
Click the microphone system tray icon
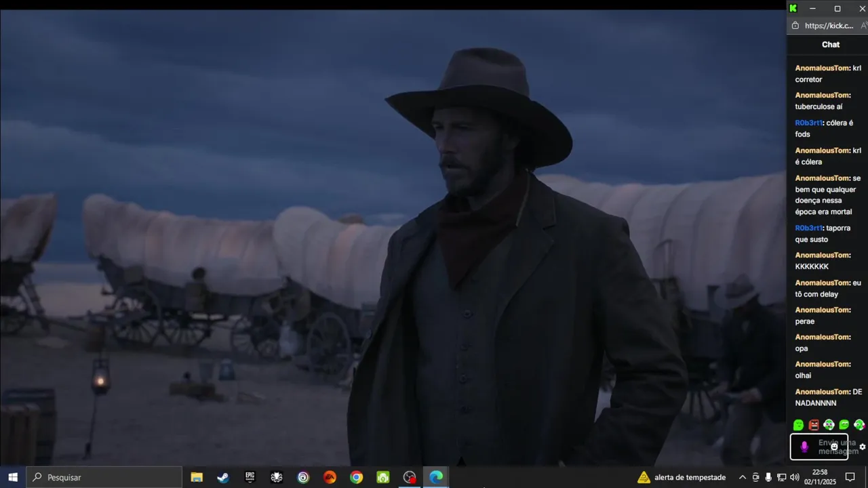pos(768,477)
